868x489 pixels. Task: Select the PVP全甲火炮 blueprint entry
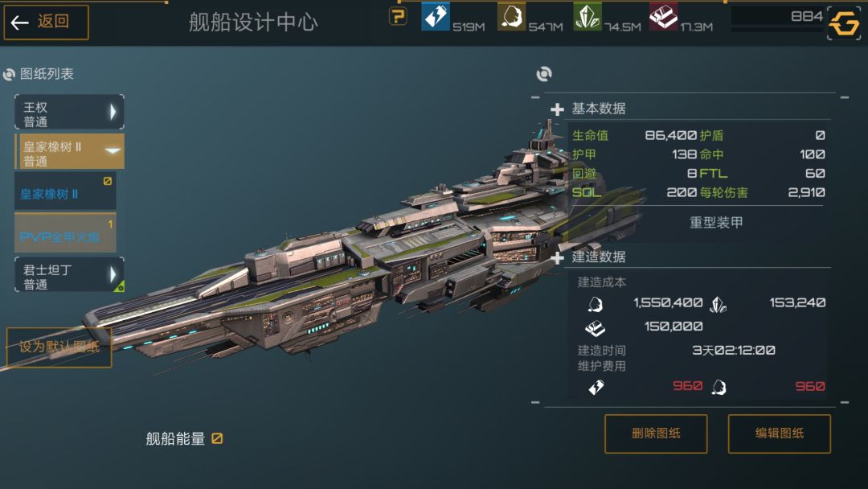pos(65,233)
